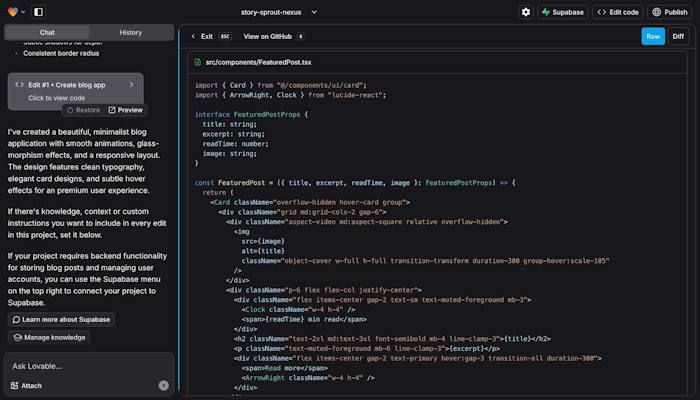
Task: Click the FeaturedPost.tsx file icon
Action: (198, 62)
